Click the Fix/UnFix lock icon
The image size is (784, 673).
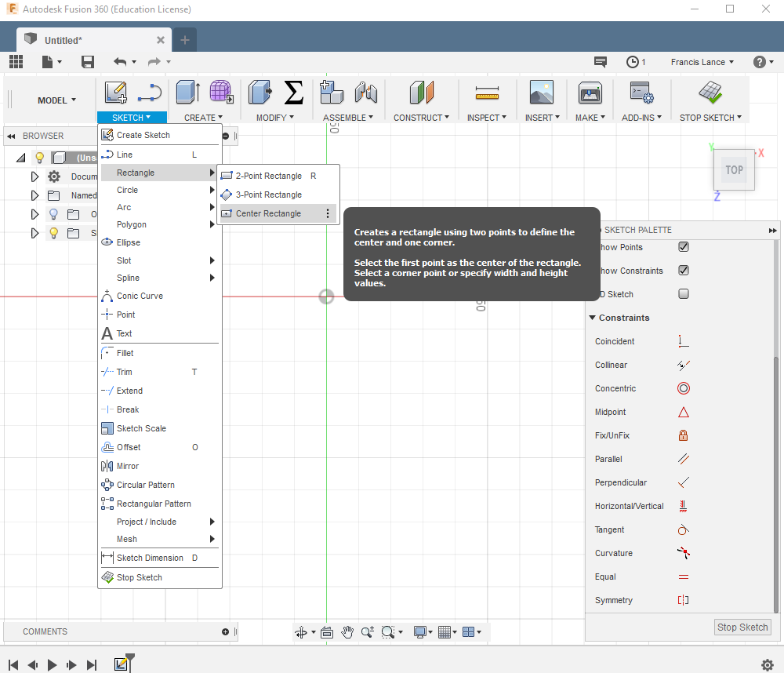click(x=683, y=435)
